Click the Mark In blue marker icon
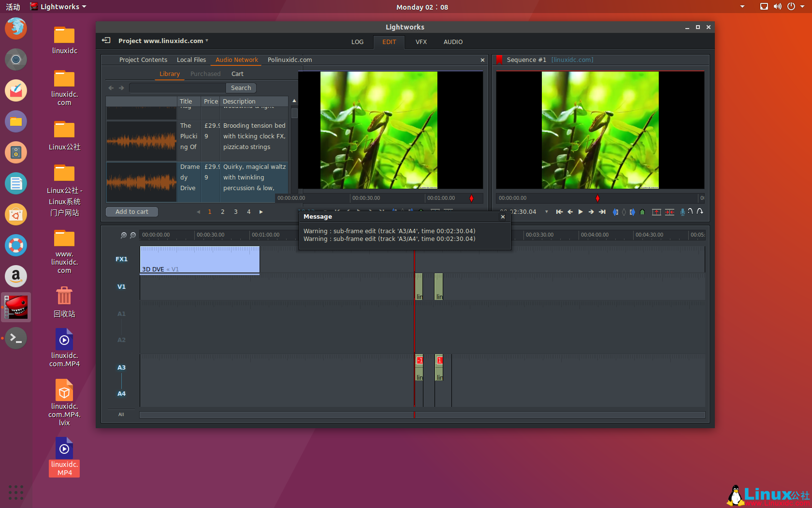This screenshot has height=508, width=812. (x=615, y=212)
